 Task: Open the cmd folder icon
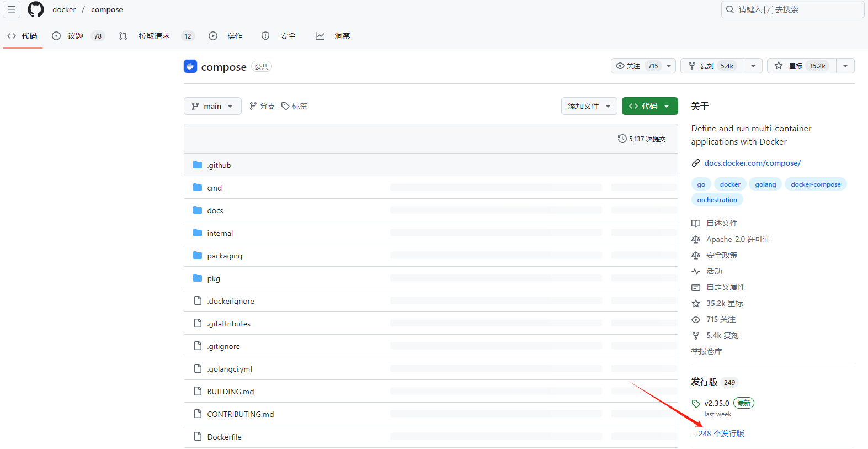tap(198, 187)
